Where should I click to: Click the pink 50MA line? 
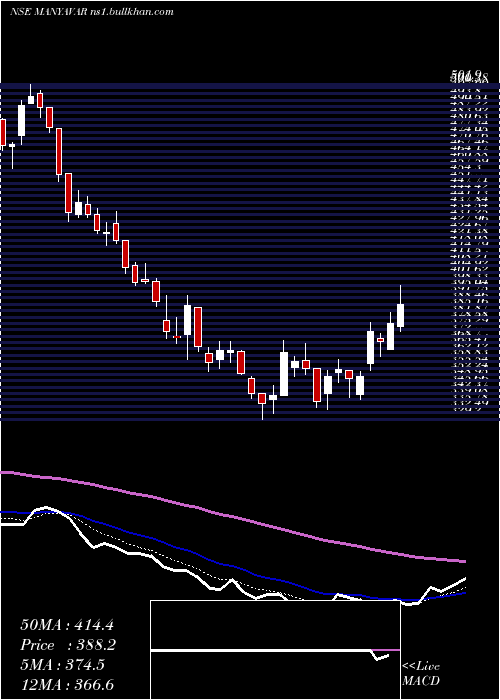pyautogui.click(x=232, y=517)
